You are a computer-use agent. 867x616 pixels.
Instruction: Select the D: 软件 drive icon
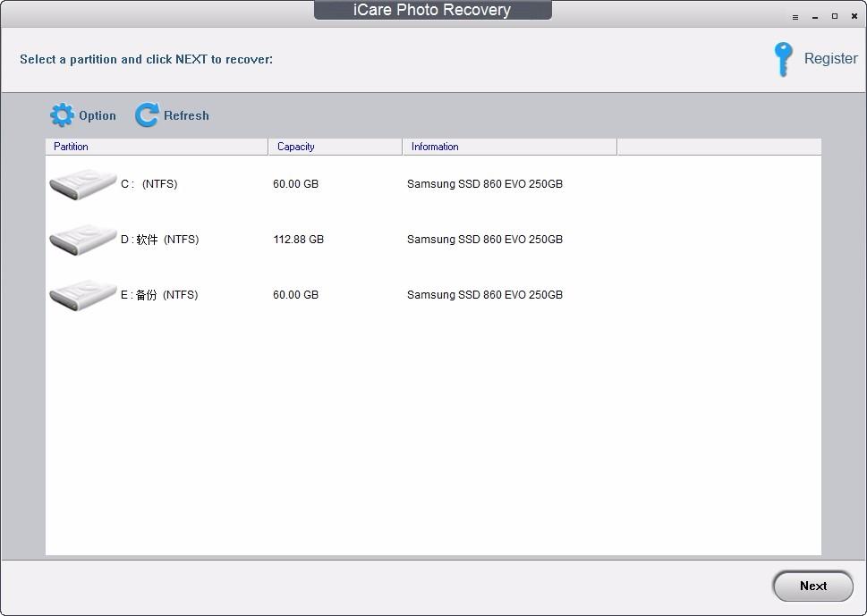coord(83,240)
